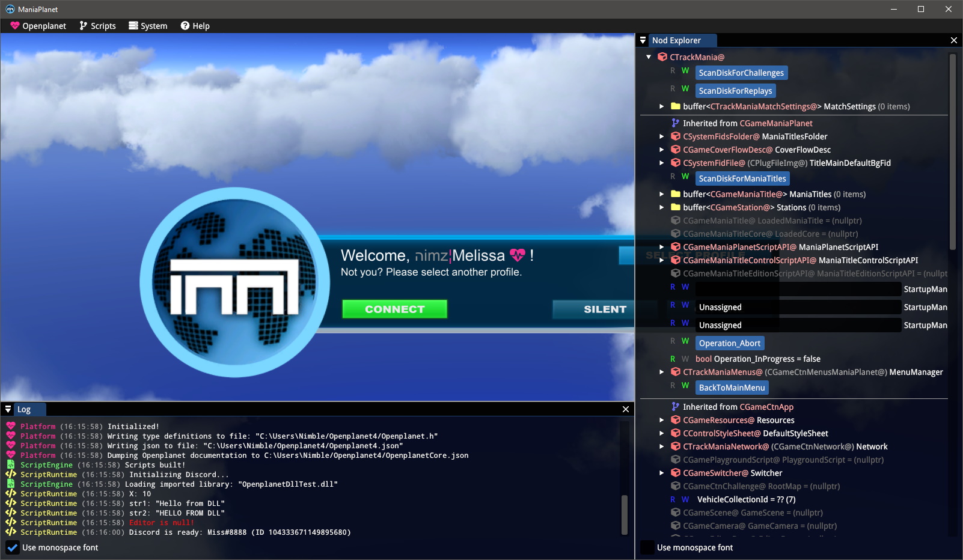Collapse the CTrackMania@ root node
This screenshot has width=963, height=560.
tap(649, 57)
